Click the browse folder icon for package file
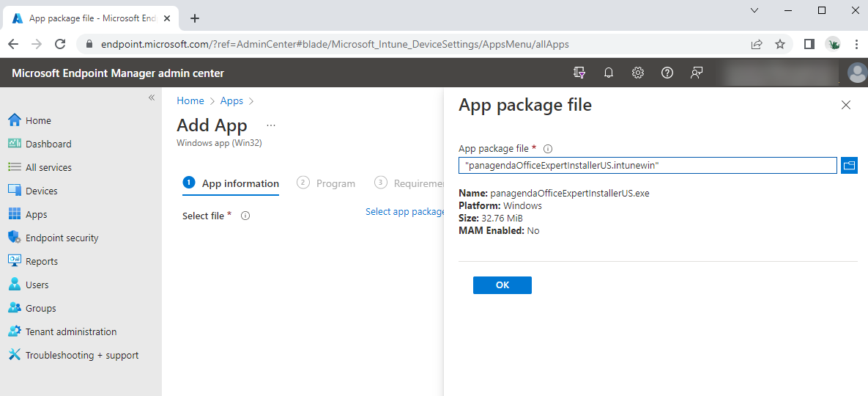This screenshot has width=868, height=396. coord(849,166)
